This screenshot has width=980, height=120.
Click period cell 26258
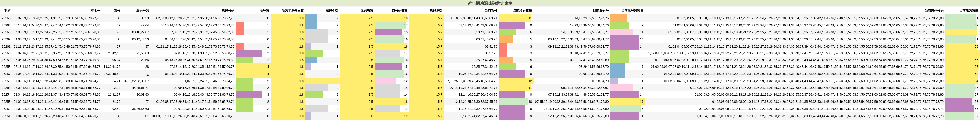(x=6, y=67)
